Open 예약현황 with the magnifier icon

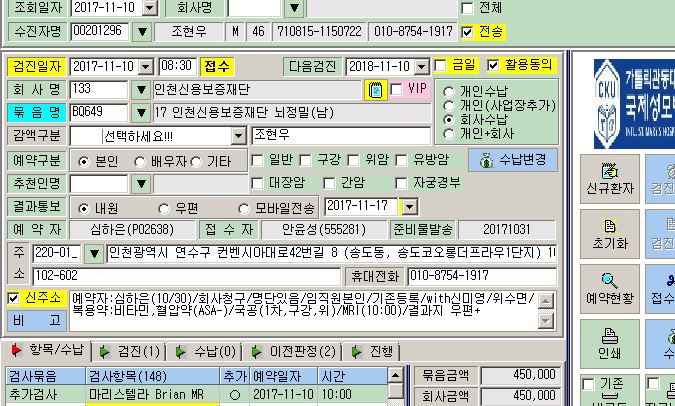pos(610,289)
